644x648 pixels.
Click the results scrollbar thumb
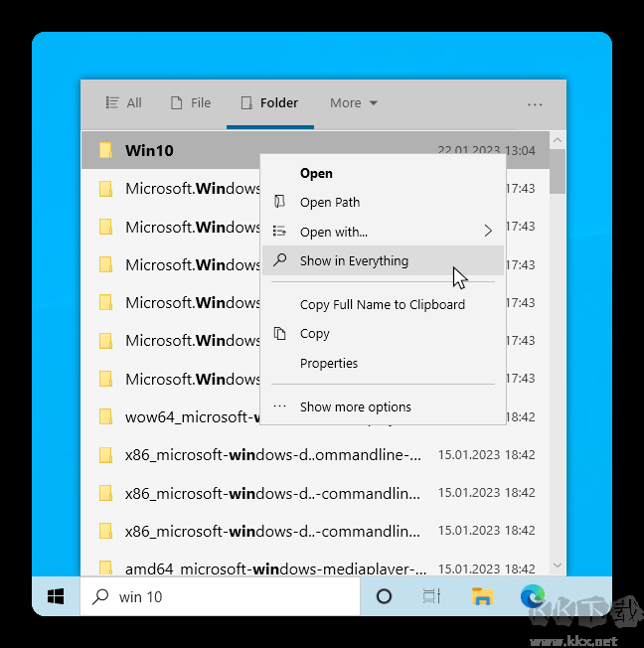click(558, 171)
